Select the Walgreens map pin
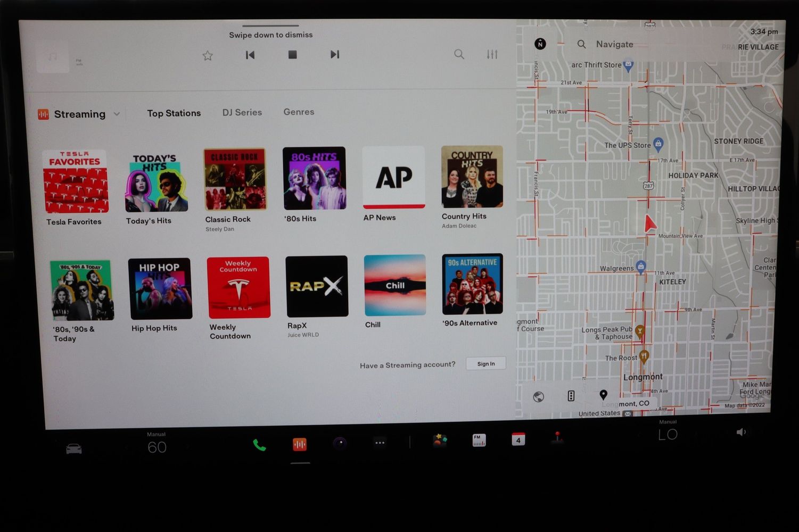This screenshot has height=532, width=799. [641, 267]
